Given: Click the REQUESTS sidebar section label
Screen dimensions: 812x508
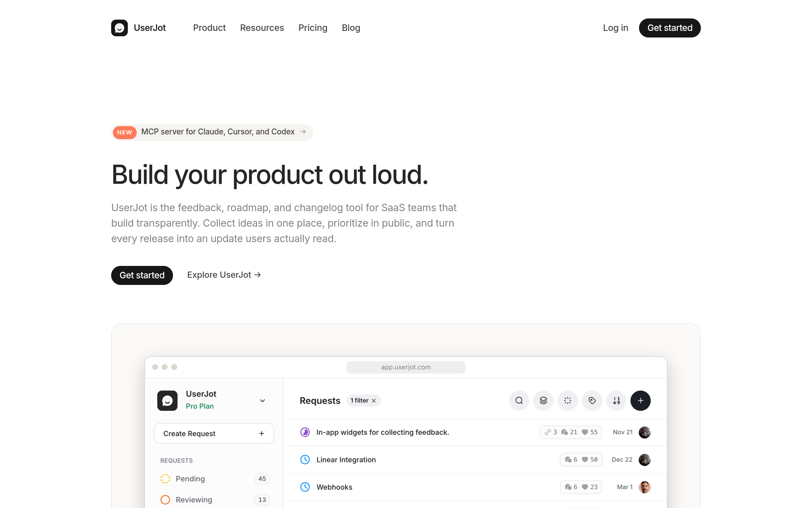Looking at the screenshot, I should [176, 461].
